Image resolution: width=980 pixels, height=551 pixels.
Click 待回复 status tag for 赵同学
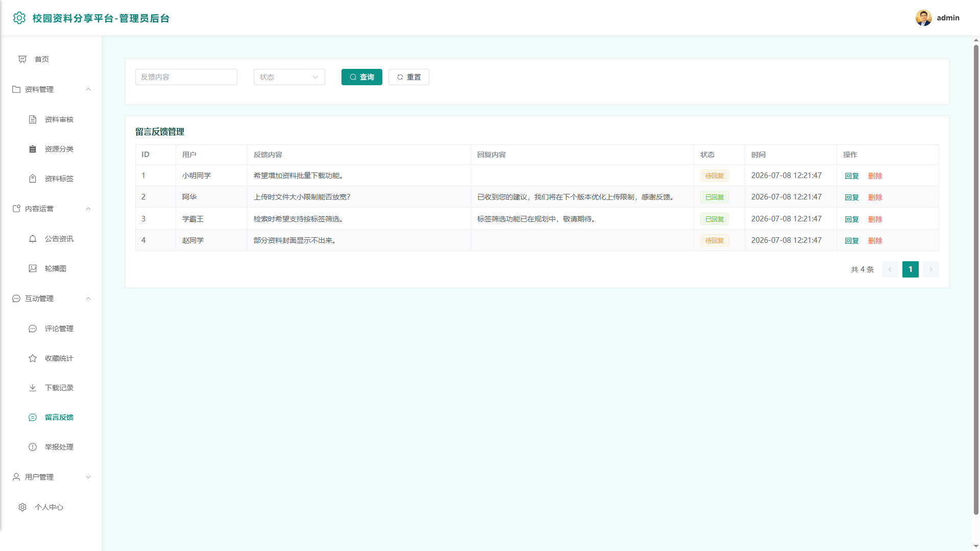coord(715,241)
